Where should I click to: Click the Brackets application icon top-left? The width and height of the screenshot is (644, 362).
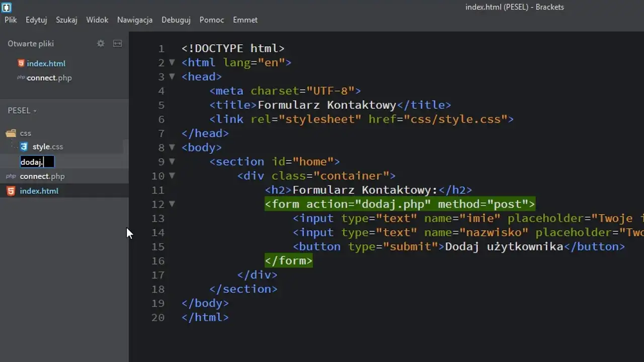pos(7,7)
